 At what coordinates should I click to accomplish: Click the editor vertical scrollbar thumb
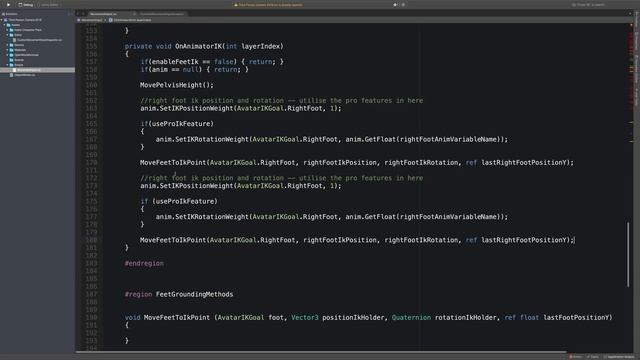(x=628, y=255)
